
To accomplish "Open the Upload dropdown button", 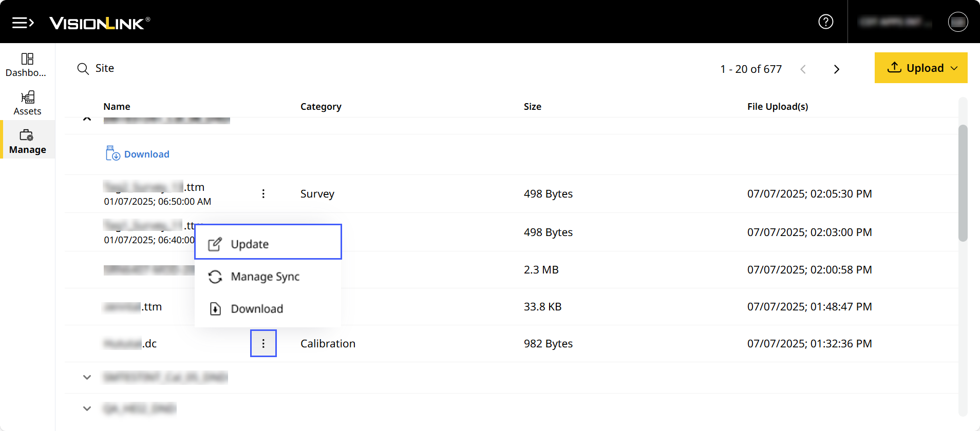I will 920,68.
